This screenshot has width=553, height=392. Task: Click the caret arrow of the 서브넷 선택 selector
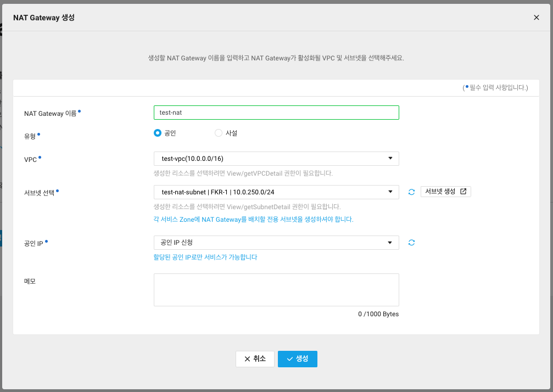coord(390,192)
